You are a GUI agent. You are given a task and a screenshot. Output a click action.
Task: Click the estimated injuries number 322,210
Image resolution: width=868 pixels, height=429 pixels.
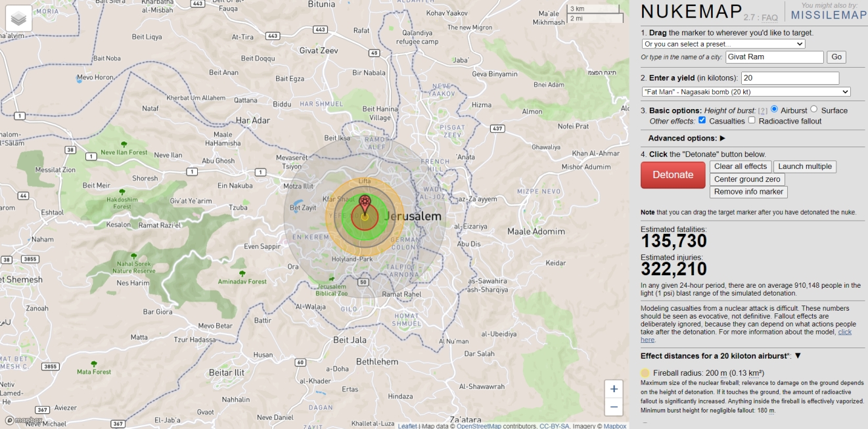(674, 269)
